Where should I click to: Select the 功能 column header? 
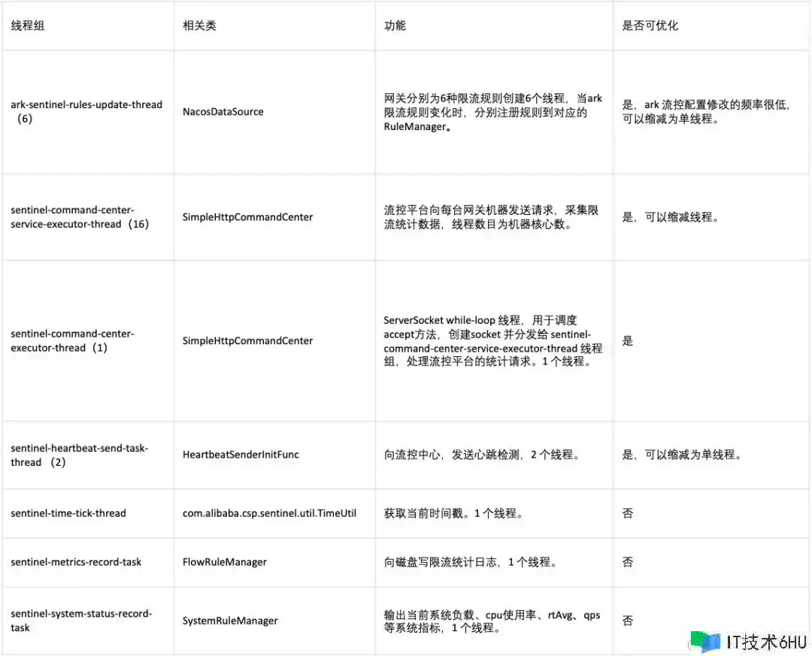[395, 26]
